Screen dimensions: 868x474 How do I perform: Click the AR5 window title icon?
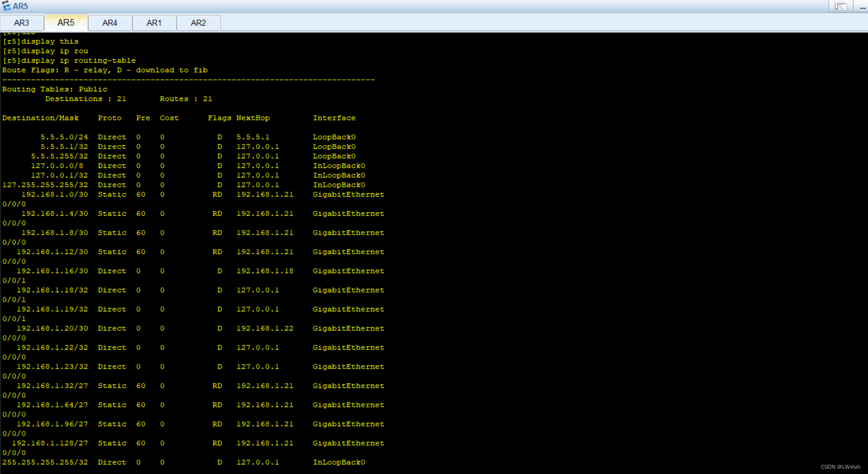tap(6, 6)
